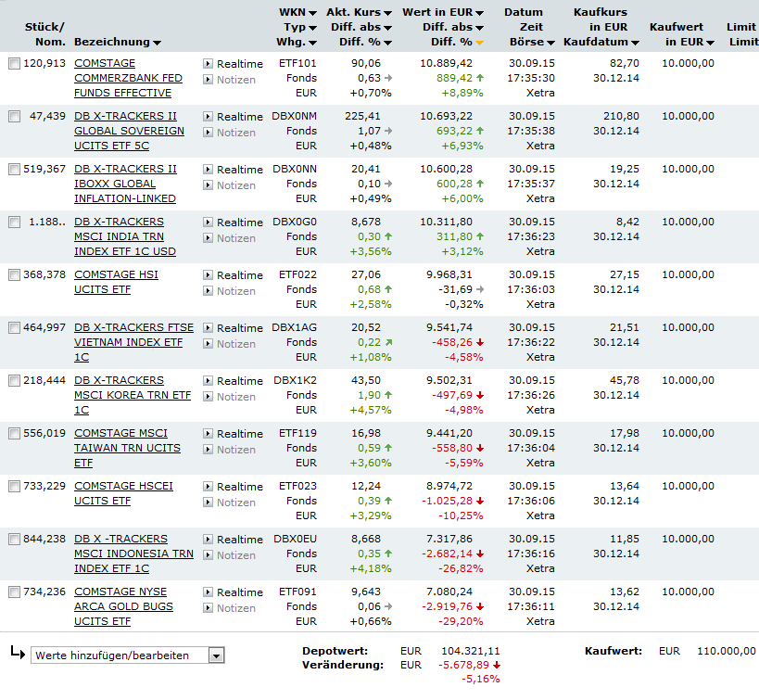Image resolution: width=759 pixels, height=700 pixels.
Task: Click Realtime arrow icon for COMSTAGE COMMERZBANK FED FUNDS
Action: point(208,63)
